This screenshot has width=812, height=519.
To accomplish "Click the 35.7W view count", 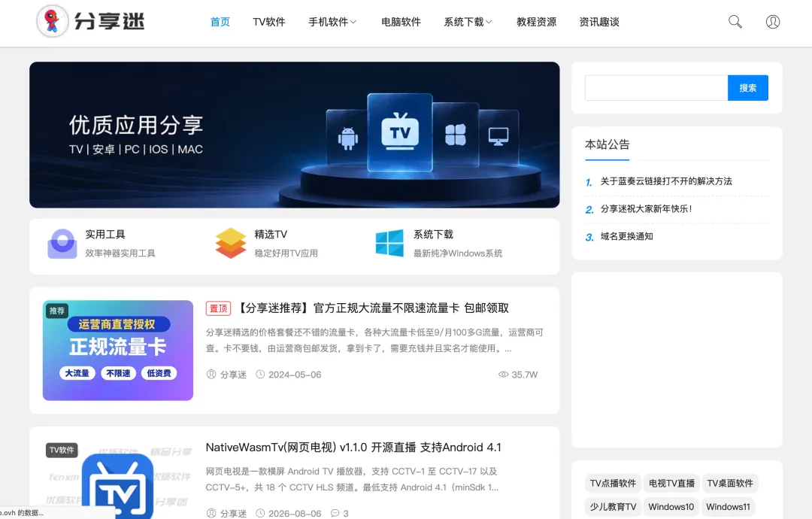I will tap(525, 375).
